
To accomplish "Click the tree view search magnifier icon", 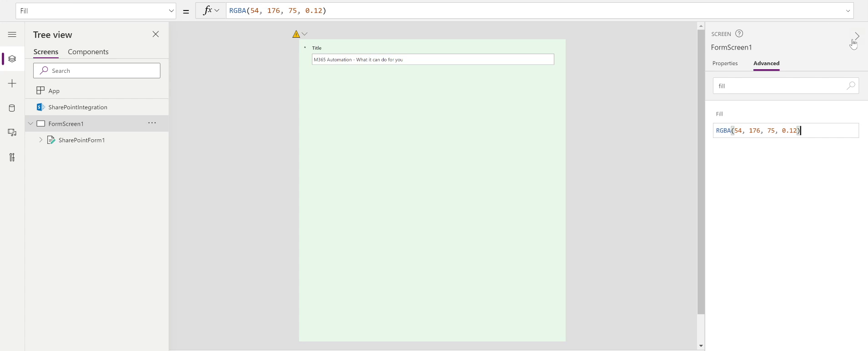I will click(x=44, y=71).
